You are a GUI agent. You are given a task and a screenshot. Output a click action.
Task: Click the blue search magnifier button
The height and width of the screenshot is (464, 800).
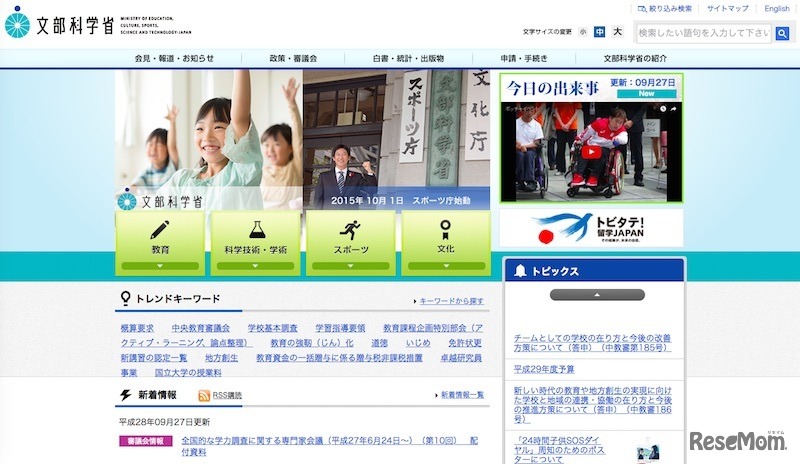click(782, 33)
